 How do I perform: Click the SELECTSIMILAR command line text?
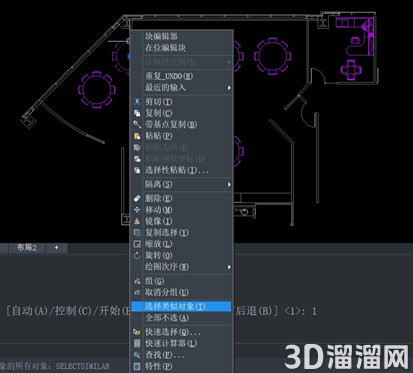[83, 366]
